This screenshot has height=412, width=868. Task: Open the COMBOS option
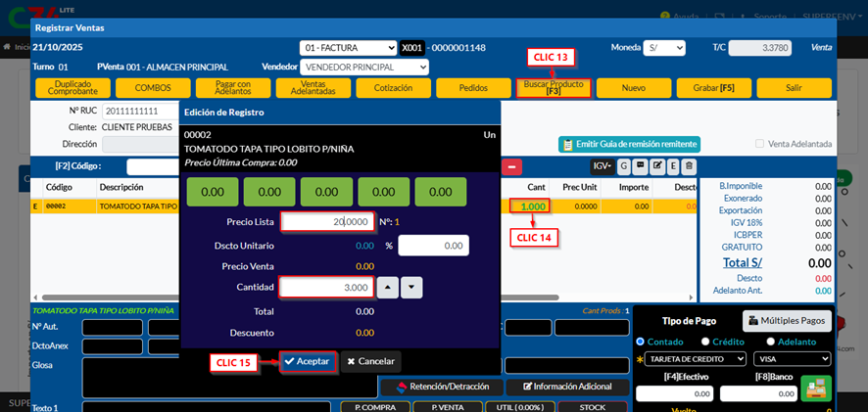click(x=152, y=88)
